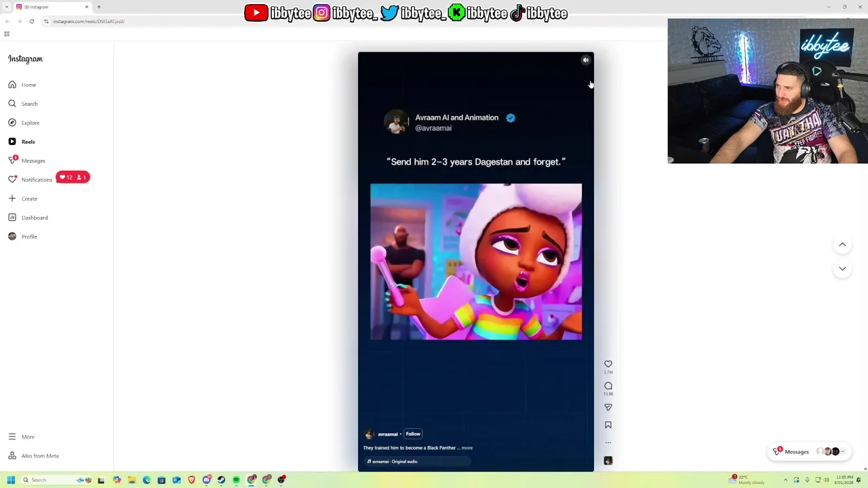
Task: Open Microsoft Edge from the taskbar
Action: 146,480
